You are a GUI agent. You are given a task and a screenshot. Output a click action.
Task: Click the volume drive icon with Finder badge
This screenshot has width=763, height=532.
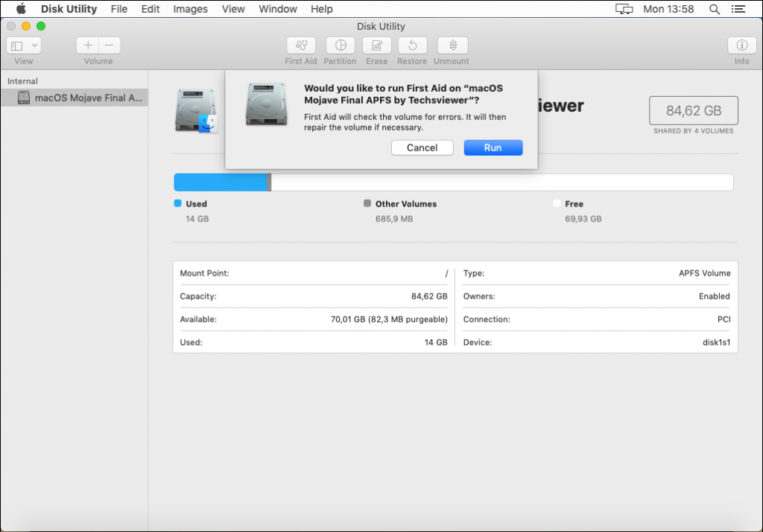tap(196, 110)
